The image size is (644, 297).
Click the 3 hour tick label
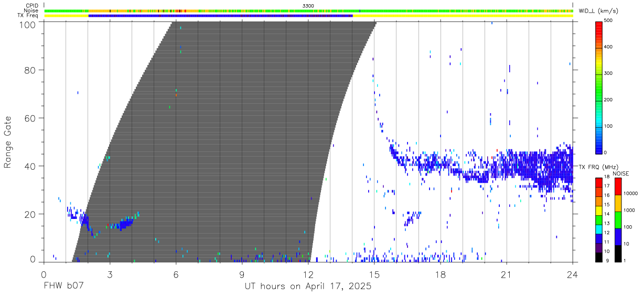coord(110,274)
